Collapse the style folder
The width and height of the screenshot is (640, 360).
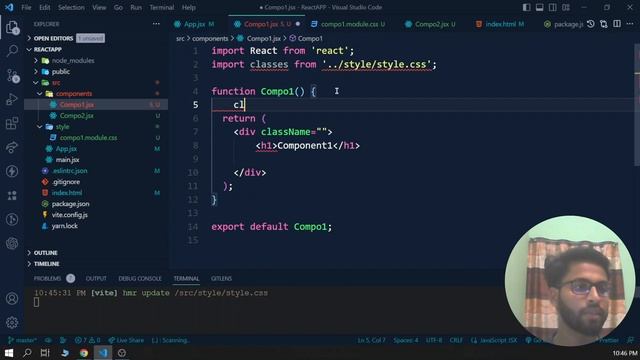(62, 127)
